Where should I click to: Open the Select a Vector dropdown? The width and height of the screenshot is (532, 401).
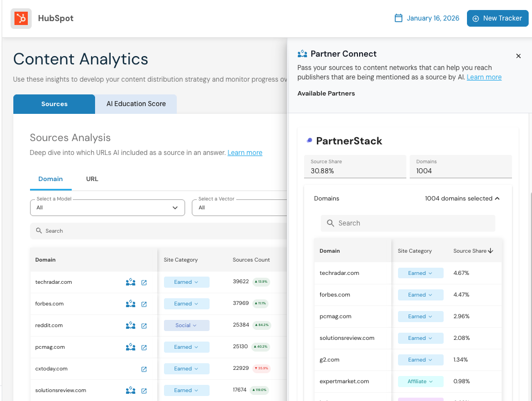coord(239,208)
